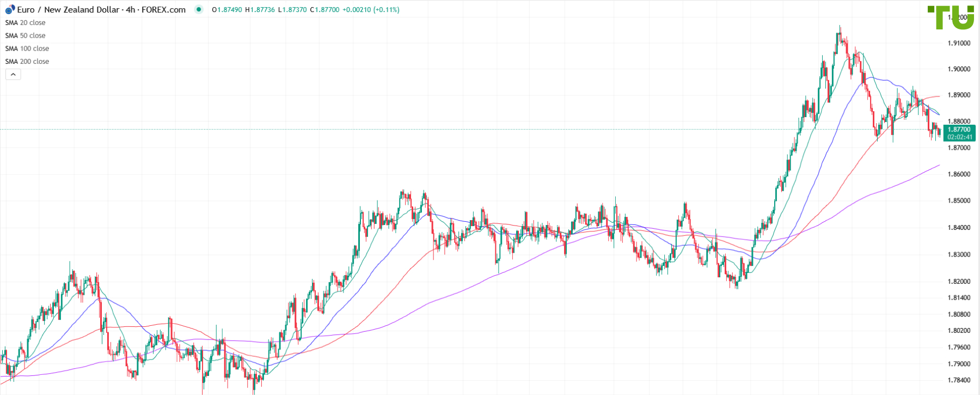
Task: Click the change value +0.00210 (+0.11%)
Action: pyautogui.click(x=371, y=10)
